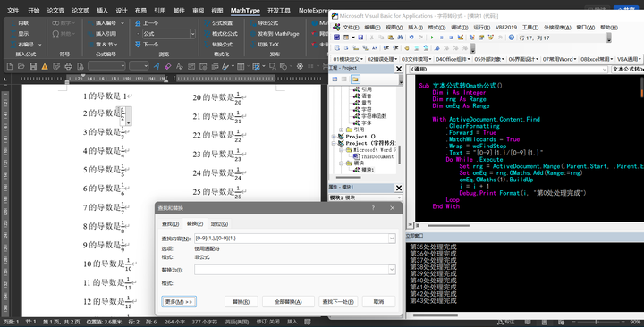Click the printer icon in Word toolbar

(x=68, y=66)
